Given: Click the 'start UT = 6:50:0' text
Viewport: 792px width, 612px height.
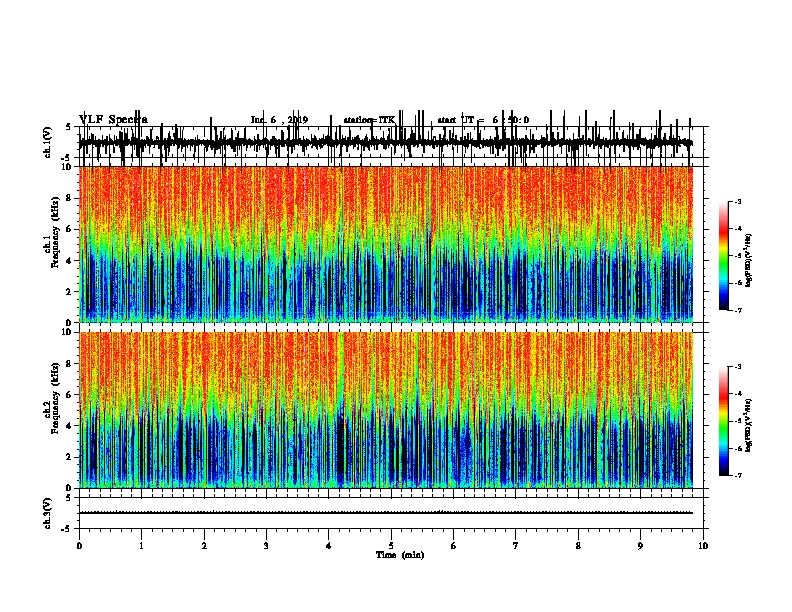Looking at the screenshot, I should coord(483,120).
